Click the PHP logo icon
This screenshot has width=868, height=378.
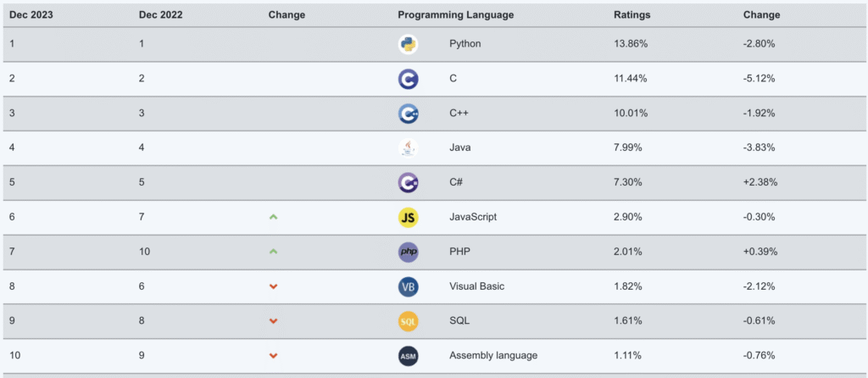(x=409, y=252)
